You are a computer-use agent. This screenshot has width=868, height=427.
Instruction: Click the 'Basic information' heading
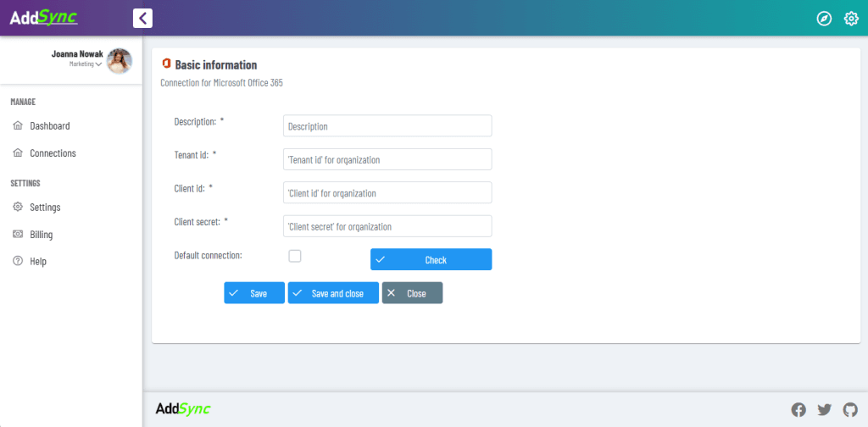point(216,64)
